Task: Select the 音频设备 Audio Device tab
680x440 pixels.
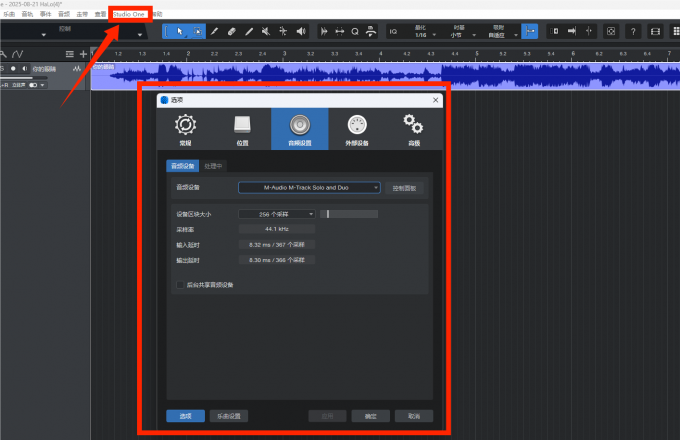Action: [x=183, y=166]
